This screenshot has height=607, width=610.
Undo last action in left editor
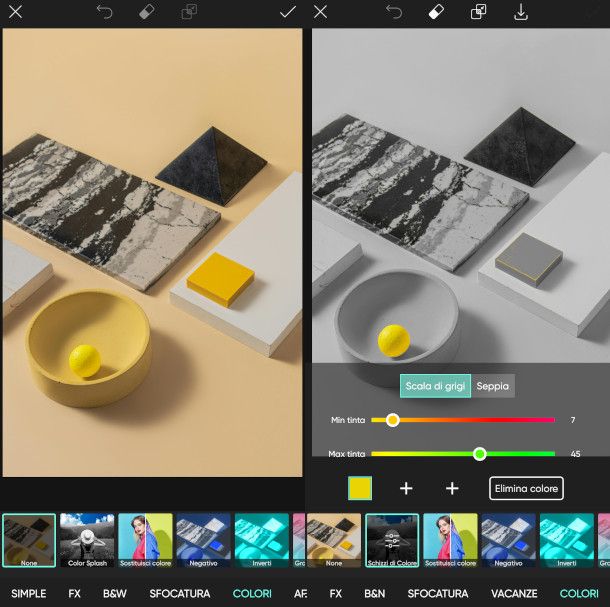(105, 12)
